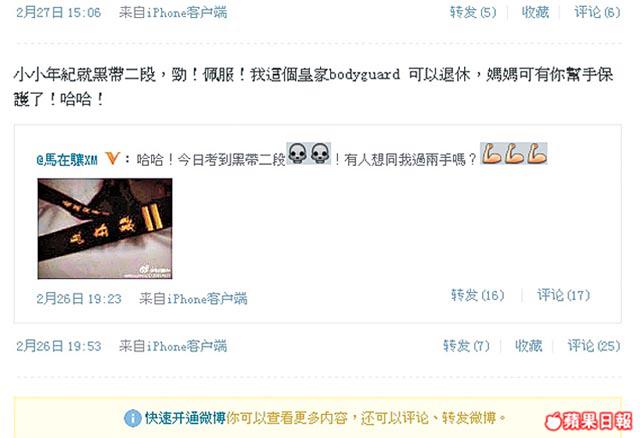Open the 2月27日 15:06 timestamp link

pos(58,12)
